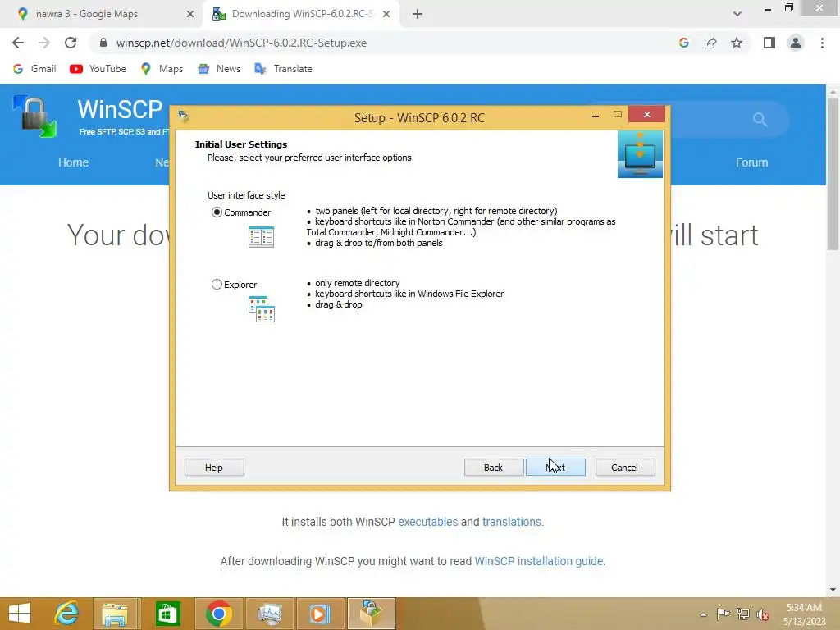Click the scrollbar down arrow
This screenshot has height=630, width=840.
pos(833,590)
